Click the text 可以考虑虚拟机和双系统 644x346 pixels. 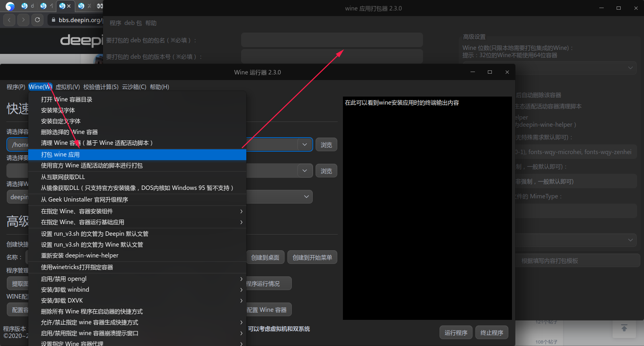coord(279,329)
